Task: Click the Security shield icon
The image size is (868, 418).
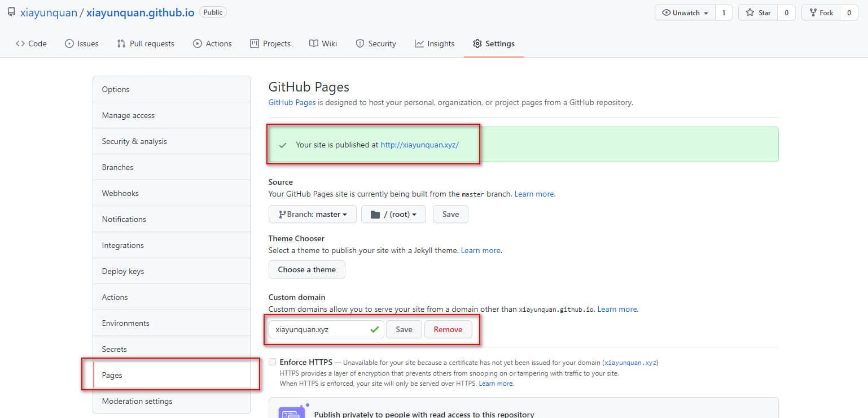Action: [x=360, y=43]
